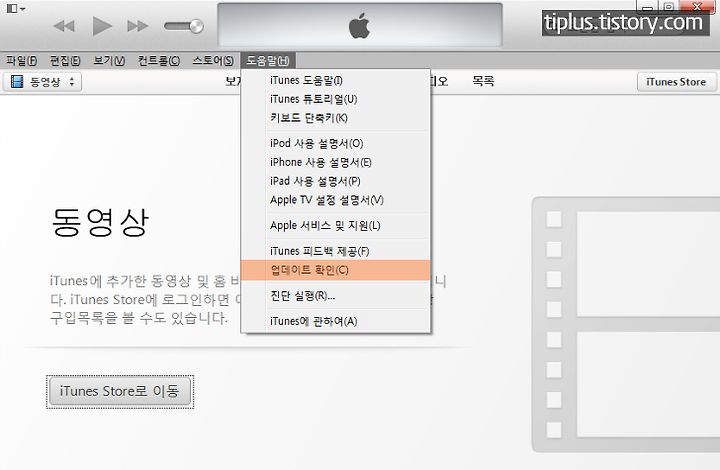This screenshot has width=720, height=470.
Task: Adjust the volume slider knob
Action: click(x=197, y=26)
